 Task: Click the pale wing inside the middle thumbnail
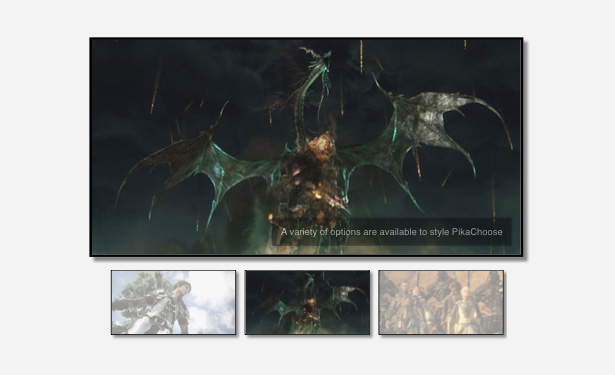(348, 293)
